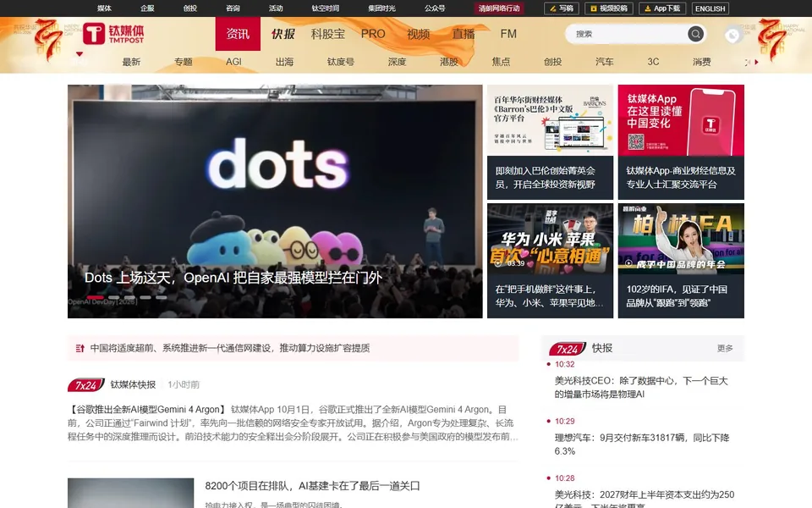Open 活动 in the top black bar
This screenshot has width=812, height=508.
[276, 8]
